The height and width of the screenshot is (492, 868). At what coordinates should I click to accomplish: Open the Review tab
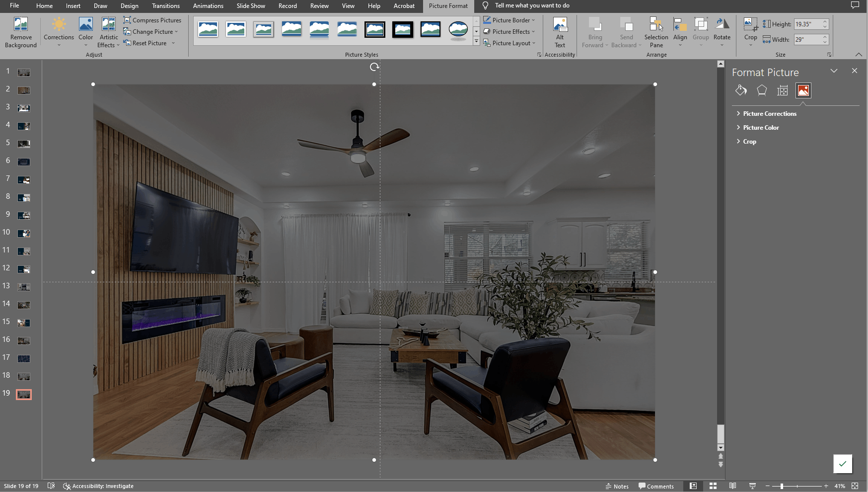click(x=319, y=5)
